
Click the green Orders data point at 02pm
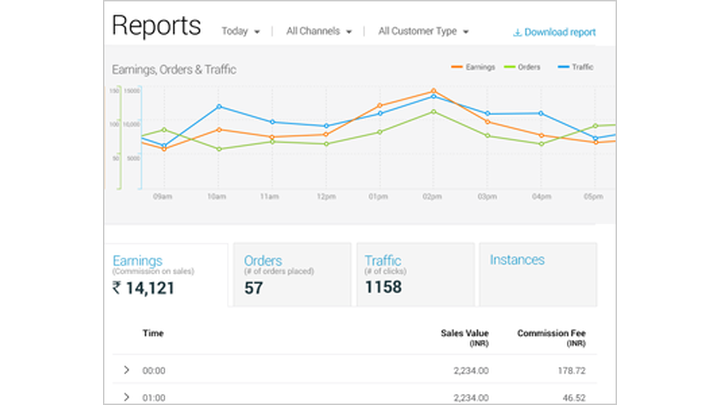click(x=433, y=112)
